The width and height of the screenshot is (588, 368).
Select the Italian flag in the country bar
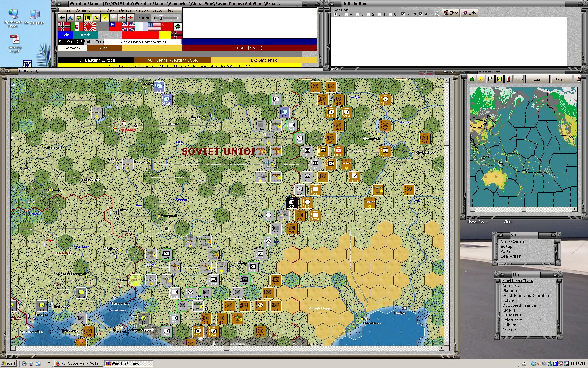coord(77,27)
